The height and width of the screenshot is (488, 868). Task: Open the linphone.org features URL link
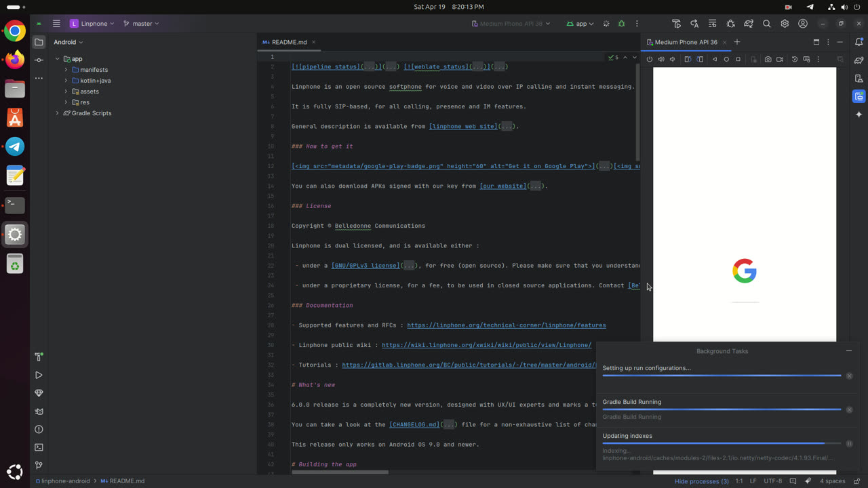pos(507,325)
